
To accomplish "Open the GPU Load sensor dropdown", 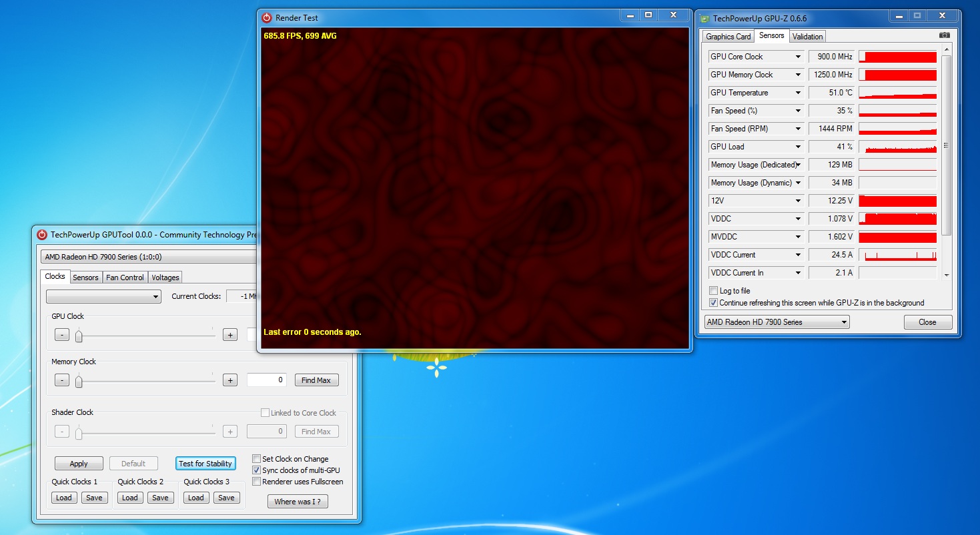I will pyautogui.click(x=798, y=147).
